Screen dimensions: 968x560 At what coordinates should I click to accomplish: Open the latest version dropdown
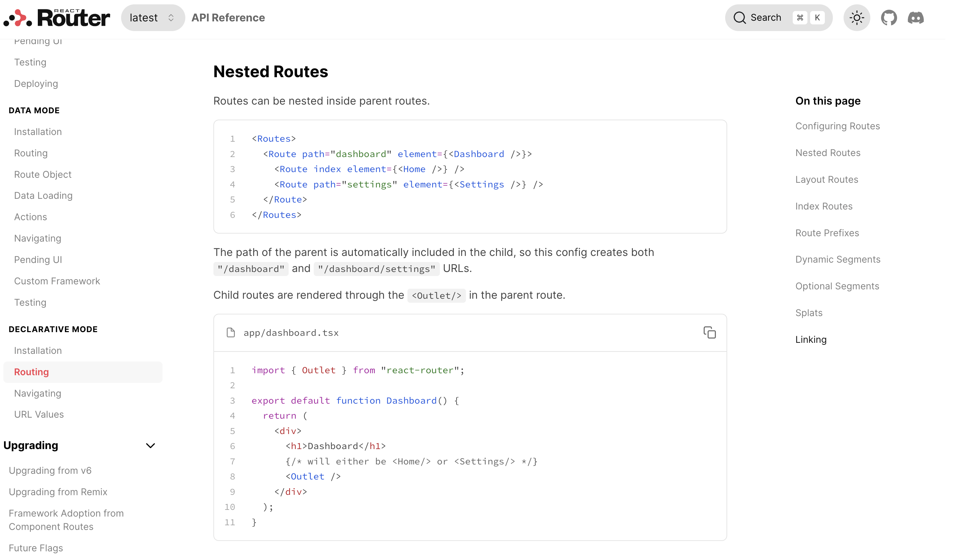(153, 18)
